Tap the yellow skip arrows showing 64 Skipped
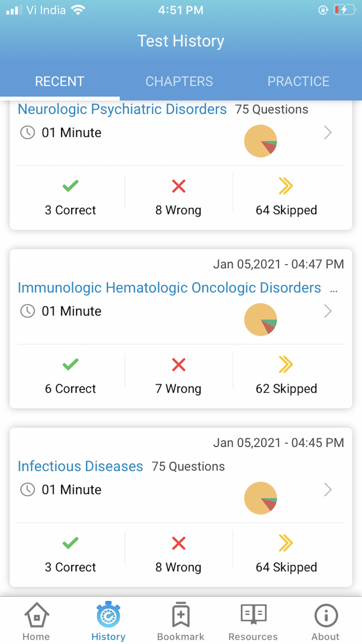The width and height of the screenshot is (362, 644). click(286, 186)
